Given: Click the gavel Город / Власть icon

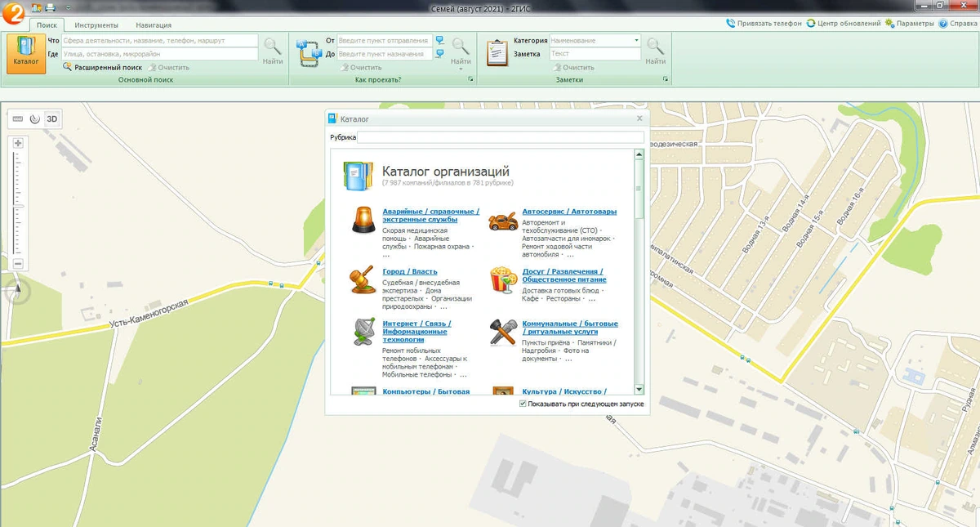Looking at the screenshot, I should [x=363, y=279].
